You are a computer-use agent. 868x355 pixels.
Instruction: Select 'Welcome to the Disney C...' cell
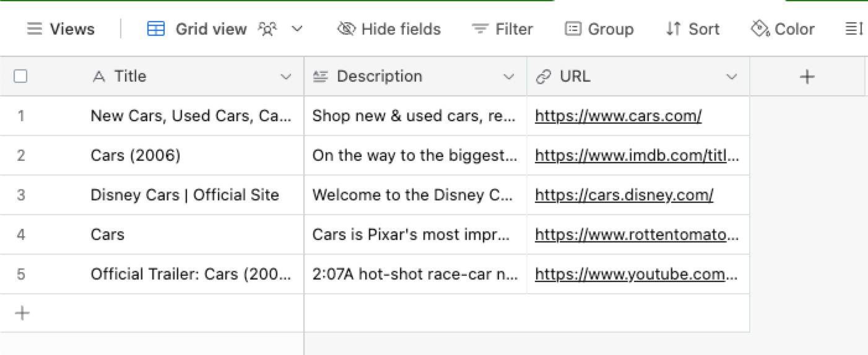[415, 195]
